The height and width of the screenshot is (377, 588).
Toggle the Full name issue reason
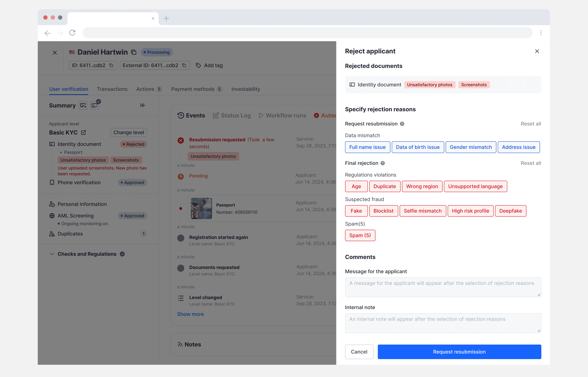[367, 147]
